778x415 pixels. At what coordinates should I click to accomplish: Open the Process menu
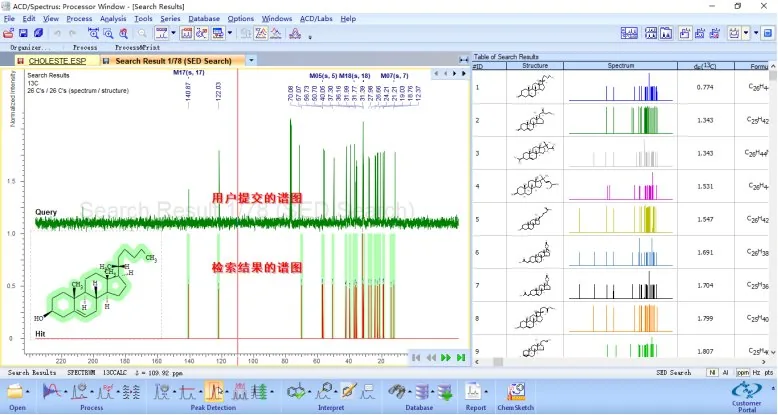79,19
